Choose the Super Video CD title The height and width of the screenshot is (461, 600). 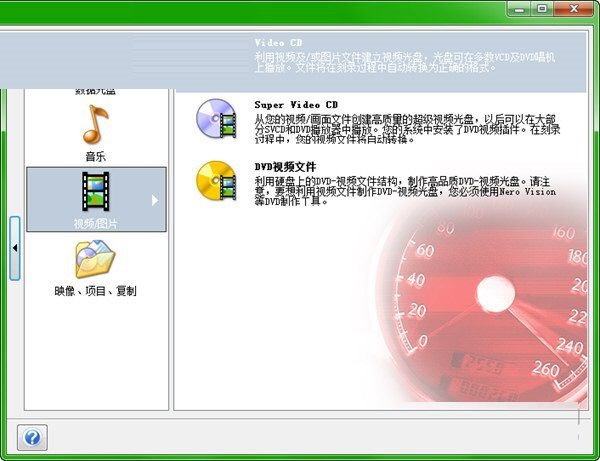(297, 103)
